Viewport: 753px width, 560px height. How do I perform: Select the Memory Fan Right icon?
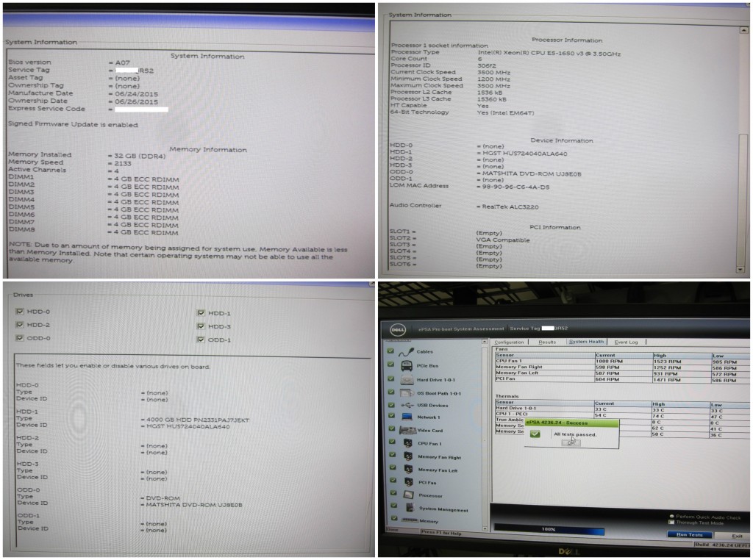408,456
